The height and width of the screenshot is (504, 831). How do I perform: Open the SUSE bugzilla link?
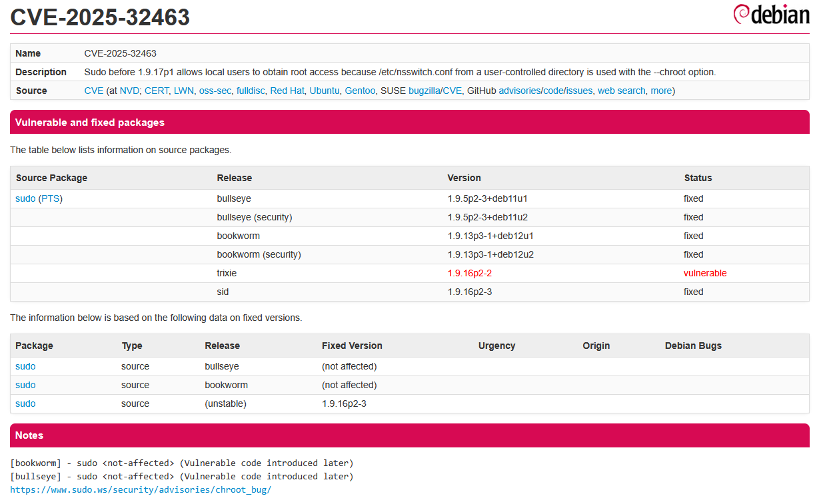[424, 91]
